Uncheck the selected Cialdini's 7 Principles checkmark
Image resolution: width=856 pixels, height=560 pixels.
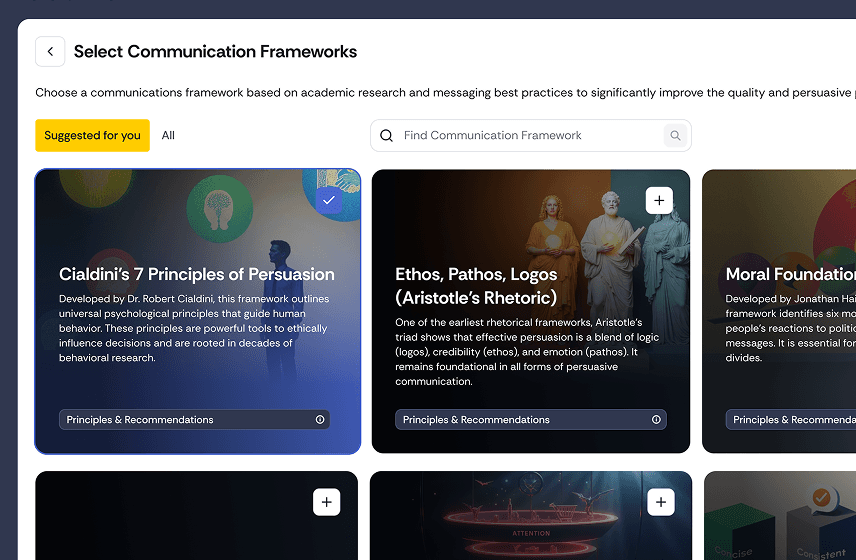coord(329,200)
